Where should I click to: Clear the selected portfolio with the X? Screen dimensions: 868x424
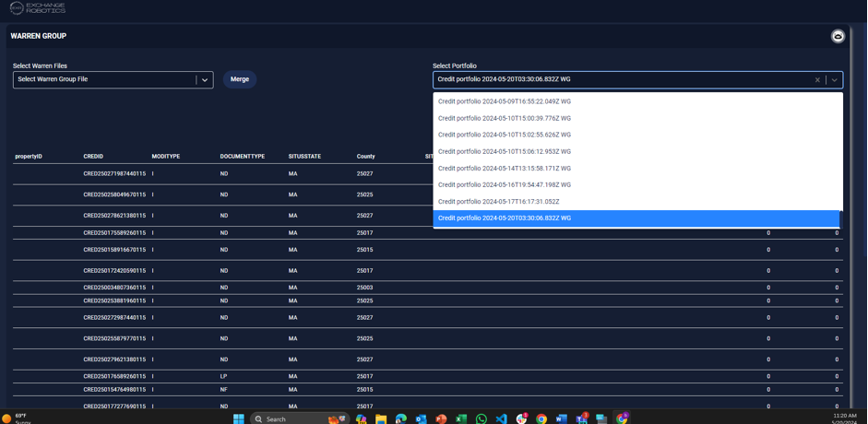817,80
